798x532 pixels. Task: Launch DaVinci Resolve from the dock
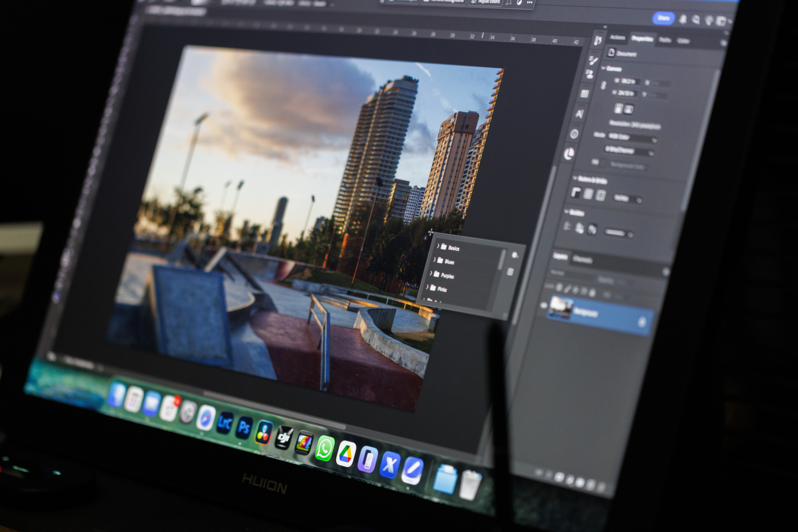[263, 431]
